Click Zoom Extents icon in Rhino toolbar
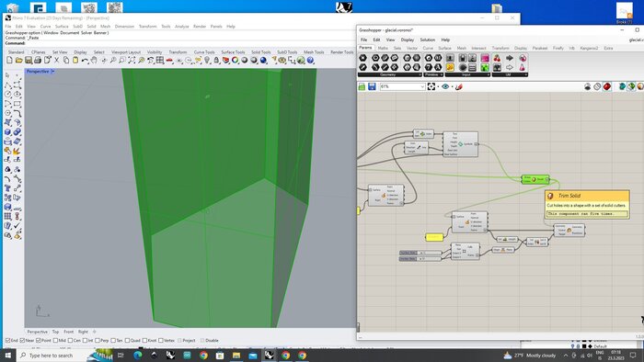Image resolution: width=644 pixels, height=362 pixels. pos(132,61)
